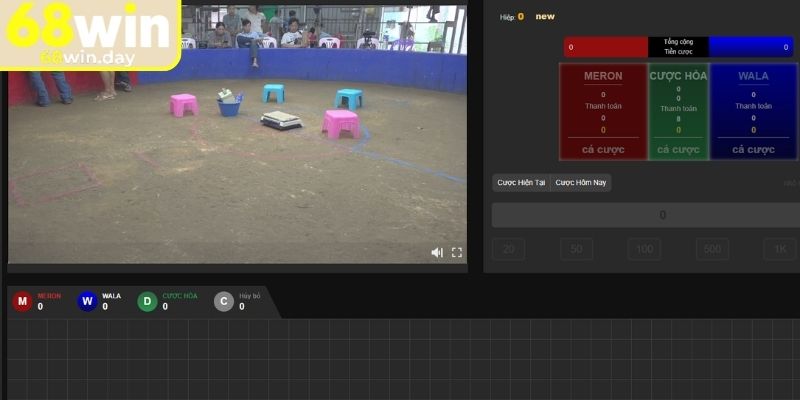Switch to the Cược Hiện Tại tab
Screen dimensions: 800x400
click(x=521, y=182)
